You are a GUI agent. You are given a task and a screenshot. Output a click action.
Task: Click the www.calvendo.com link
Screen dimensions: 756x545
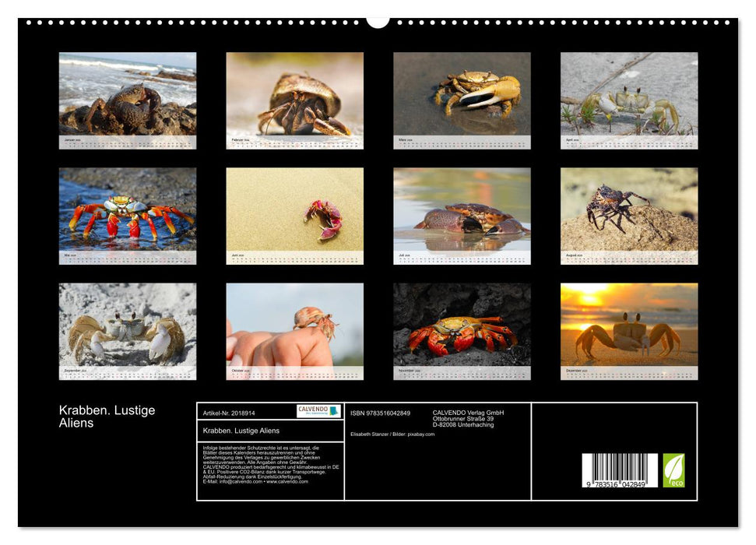tap(288, 483)
